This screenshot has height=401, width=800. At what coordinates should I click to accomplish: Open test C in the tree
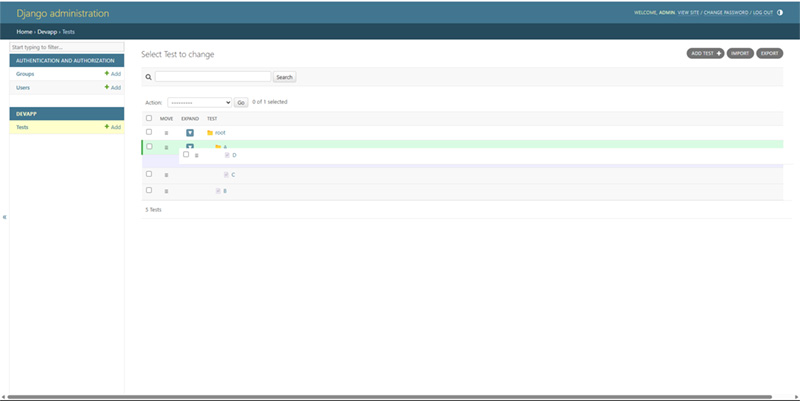233,175
